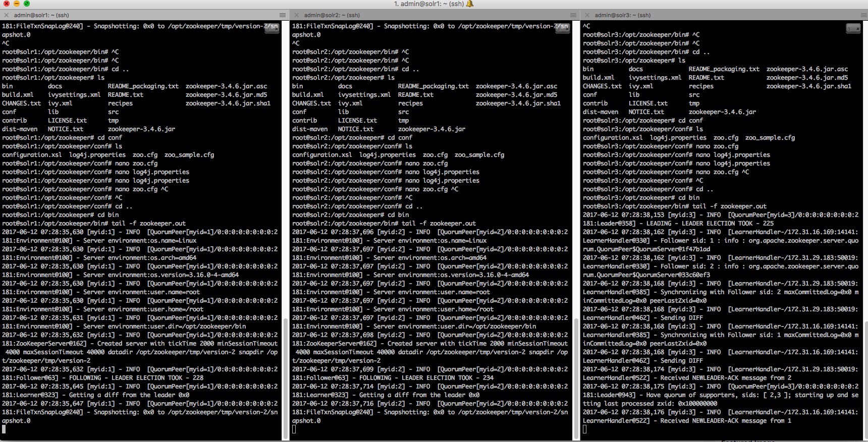Click 'configuration.xsl' in solr1 pane
Screen dimensions: 868x442
point(32,155)
